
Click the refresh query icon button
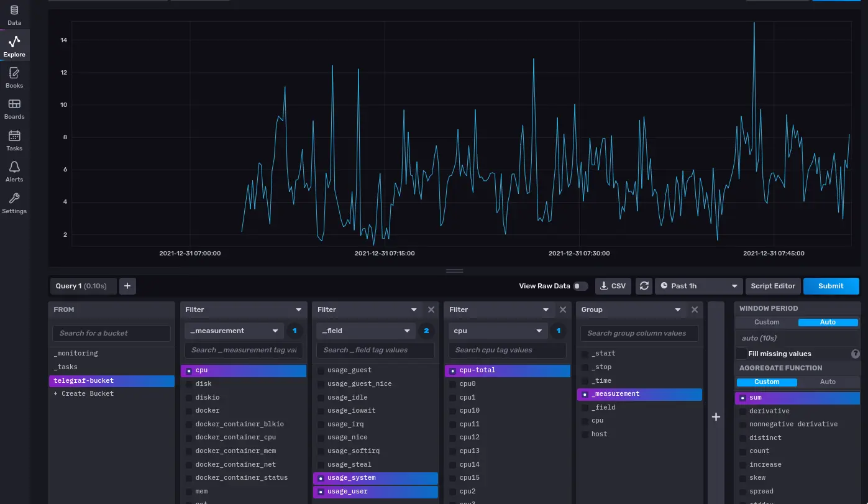(x=644, y=286)
